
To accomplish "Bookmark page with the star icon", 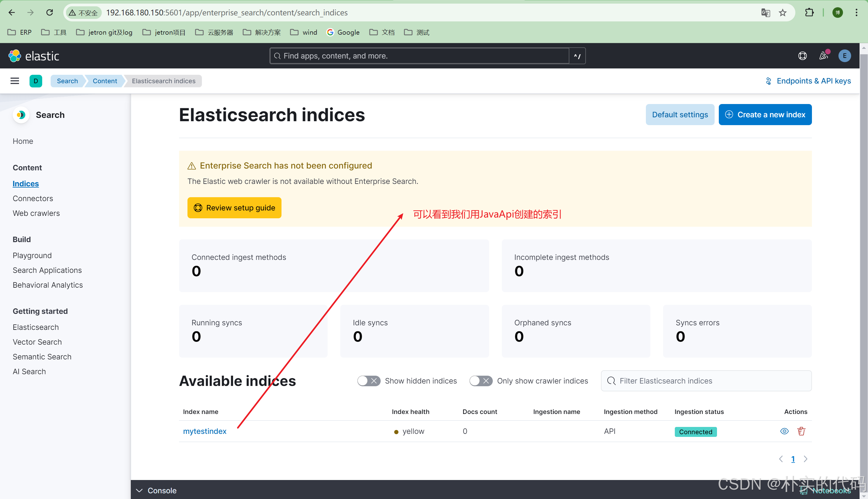I will coord(783,13).
